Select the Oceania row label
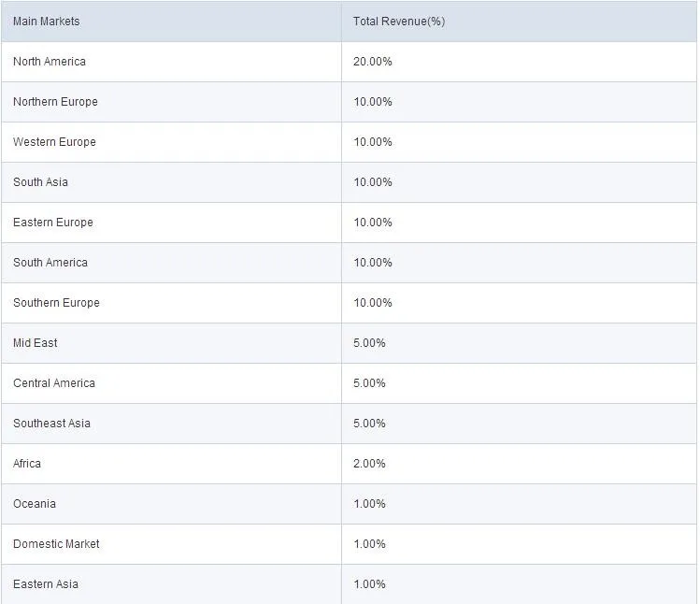 [x=35, y=504]
